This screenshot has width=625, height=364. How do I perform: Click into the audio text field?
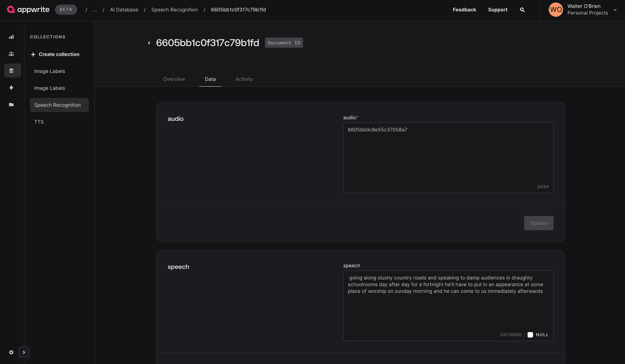tap(448, 158)
